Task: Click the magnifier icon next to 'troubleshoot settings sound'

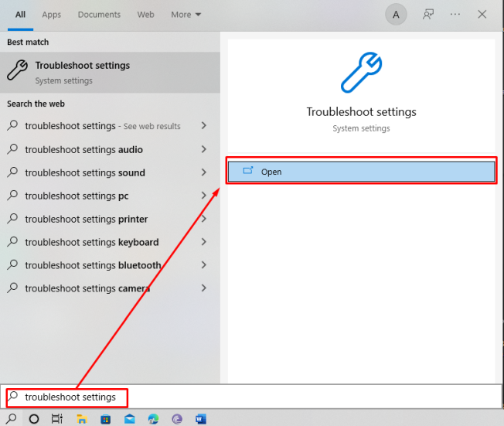Action: 12,172
